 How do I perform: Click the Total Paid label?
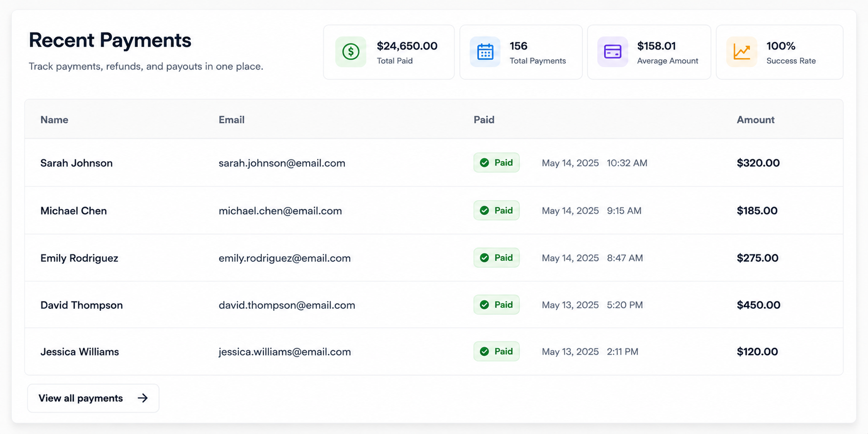(395, 61)
